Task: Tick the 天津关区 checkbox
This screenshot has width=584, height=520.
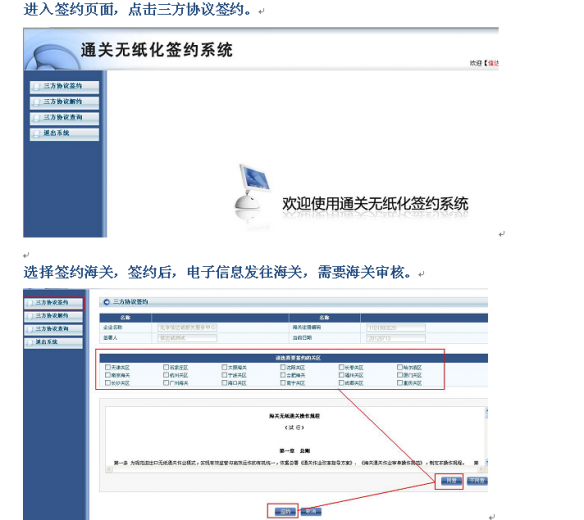Action: 108,367
